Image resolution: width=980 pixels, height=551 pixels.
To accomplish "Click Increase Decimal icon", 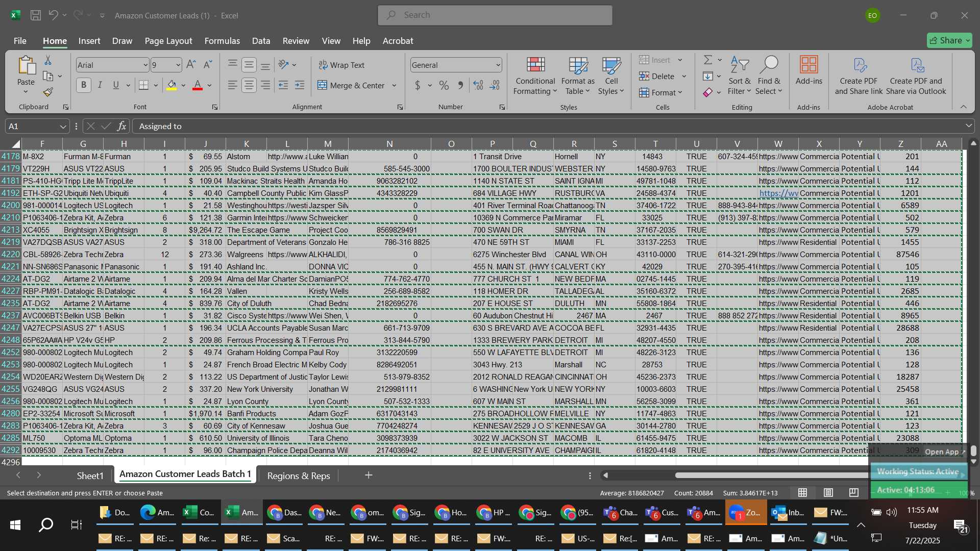I will (478, 85).
